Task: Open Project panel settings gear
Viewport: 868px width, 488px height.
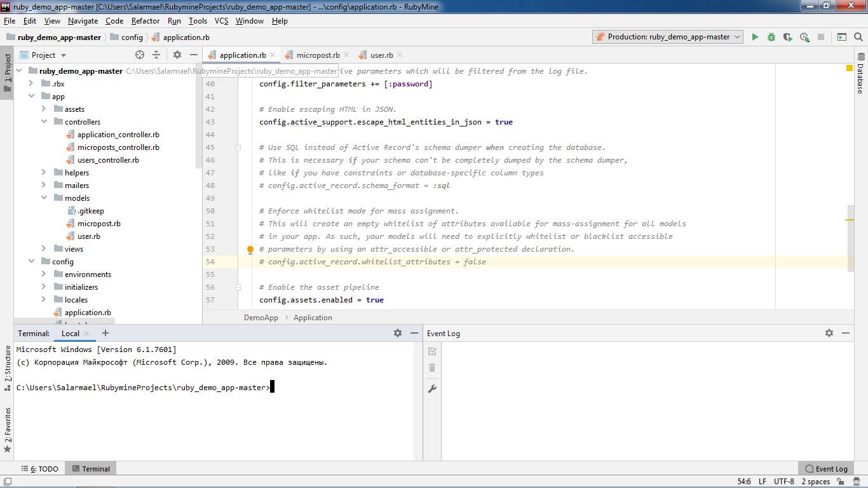Action: tap(177, 55)
